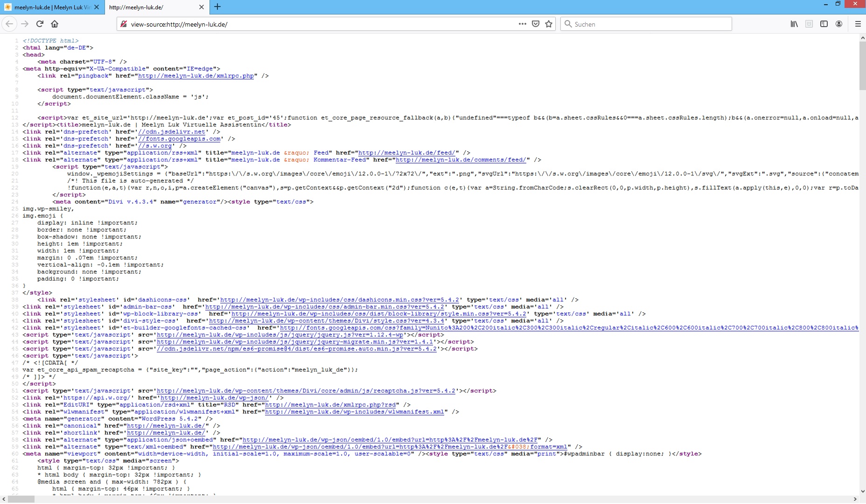
Task: Open the wlwmanifest.xml link
Action: pyautogui.click(x=355, y=412)
